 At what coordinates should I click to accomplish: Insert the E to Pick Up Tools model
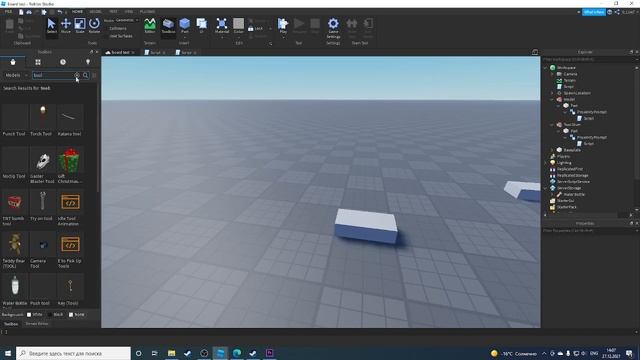(70, 251)
